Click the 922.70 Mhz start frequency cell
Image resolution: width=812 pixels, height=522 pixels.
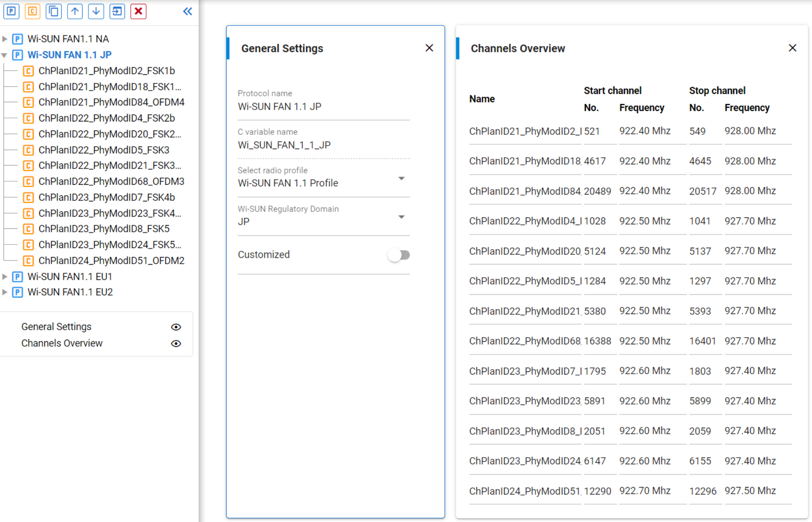(x=645, y=491)
